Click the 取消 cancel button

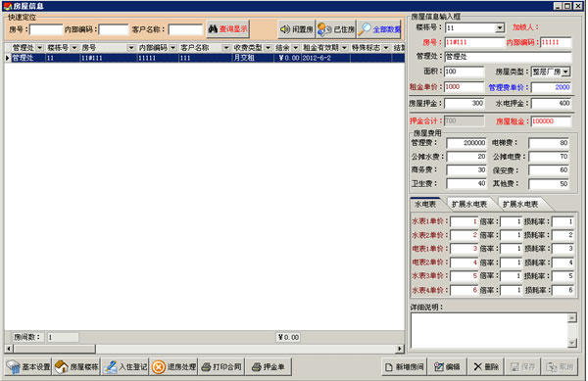(560, 366)
